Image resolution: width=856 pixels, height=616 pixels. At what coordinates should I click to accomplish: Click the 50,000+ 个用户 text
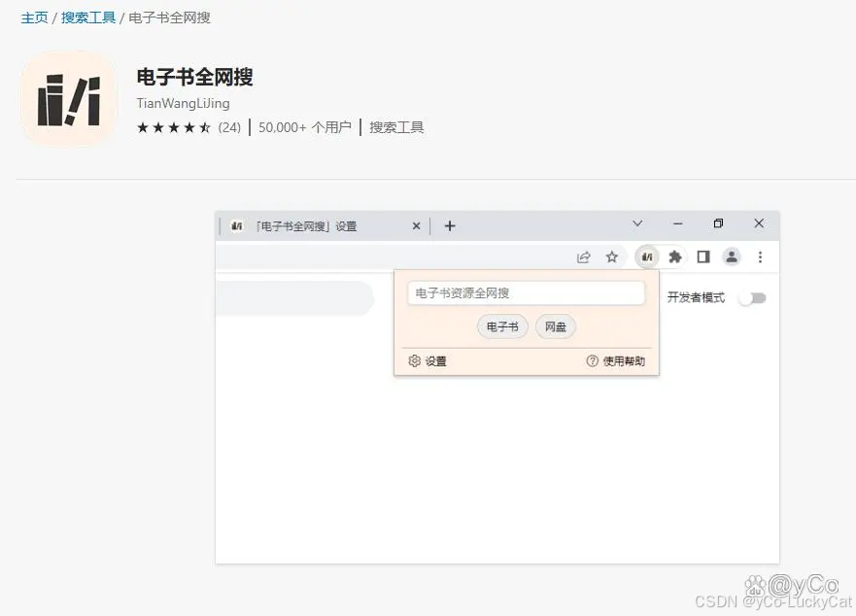[305, 128]
